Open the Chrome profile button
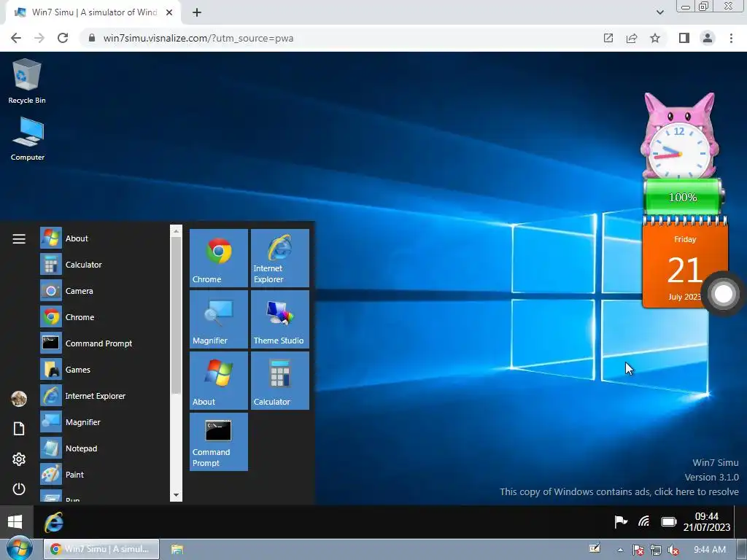747x560 pixels. click(x=708, y=38)
